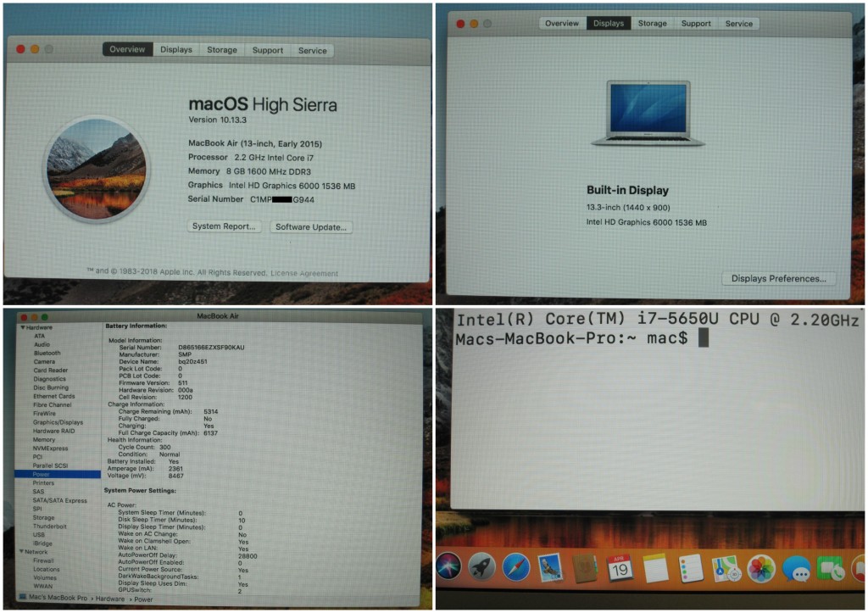Select Hardware RAID in System Report sidebar
This screenshot has height=613, width=868.
click(x=53, y=431)
